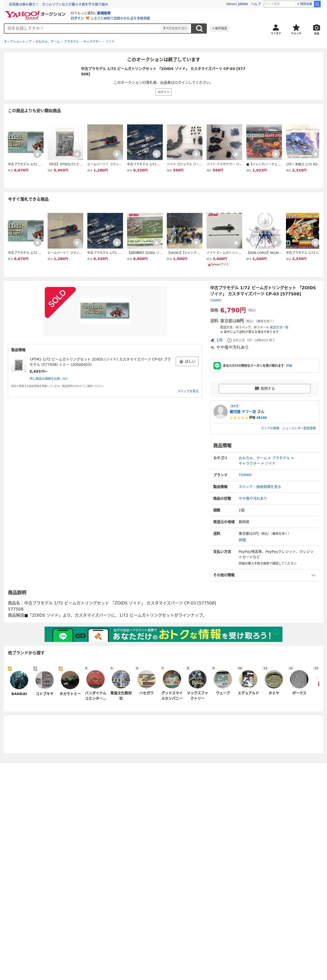
Task: Click the store avatar icon
Action: pyautogui.click(x=220, y=412)
